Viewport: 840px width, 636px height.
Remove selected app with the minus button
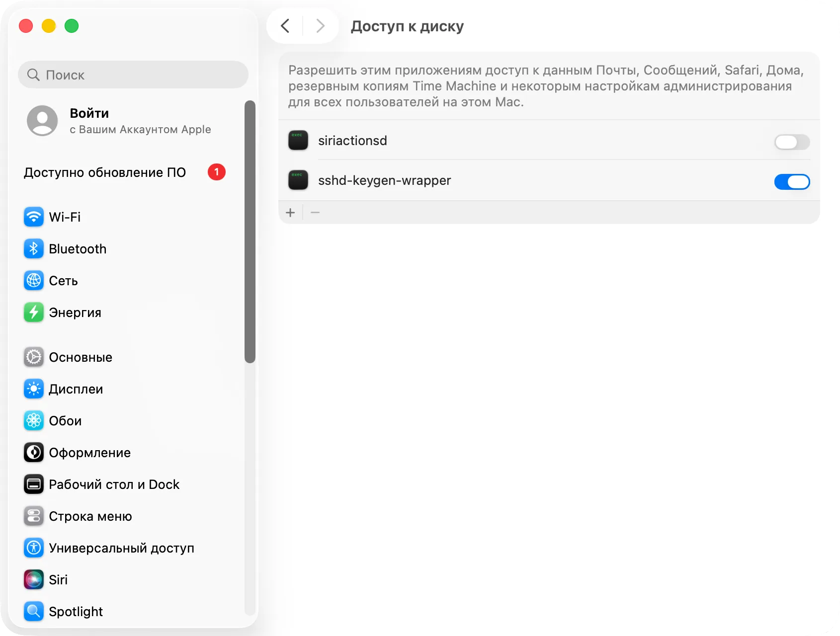(315, 213)
